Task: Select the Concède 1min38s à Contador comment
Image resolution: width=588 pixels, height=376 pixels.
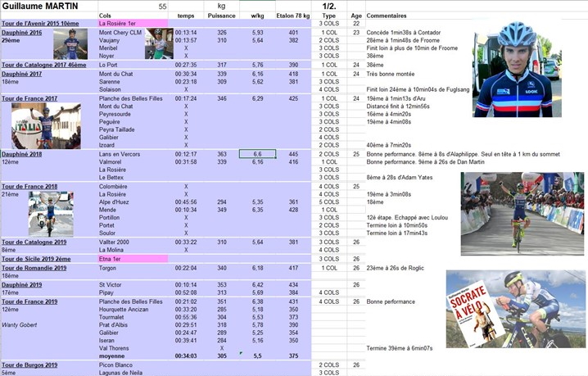Action: (404, 33)
